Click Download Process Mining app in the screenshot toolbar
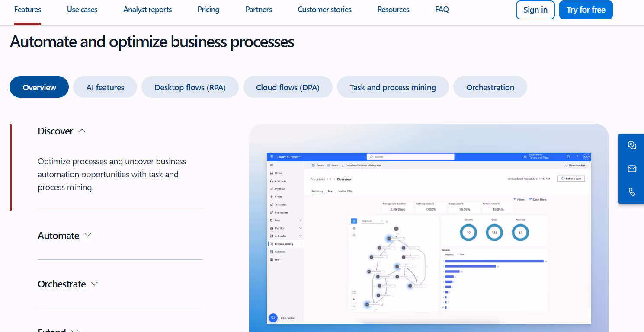 pyautogui.click(x=361, y=165)
